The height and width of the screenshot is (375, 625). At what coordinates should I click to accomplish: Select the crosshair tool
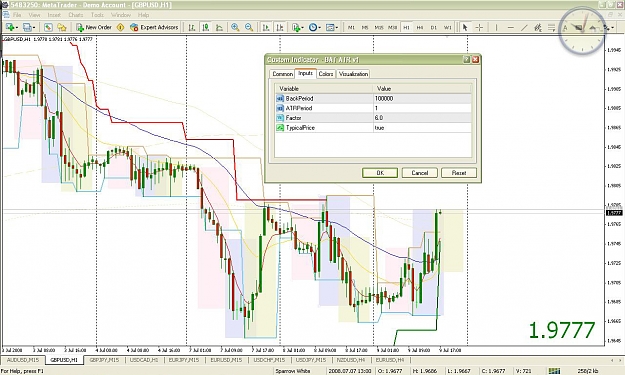(479, 27)
